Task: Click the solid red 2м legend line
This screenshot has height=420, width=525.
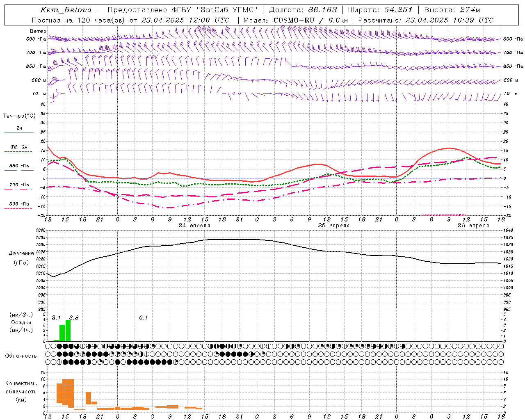Action: coord(19,132)
